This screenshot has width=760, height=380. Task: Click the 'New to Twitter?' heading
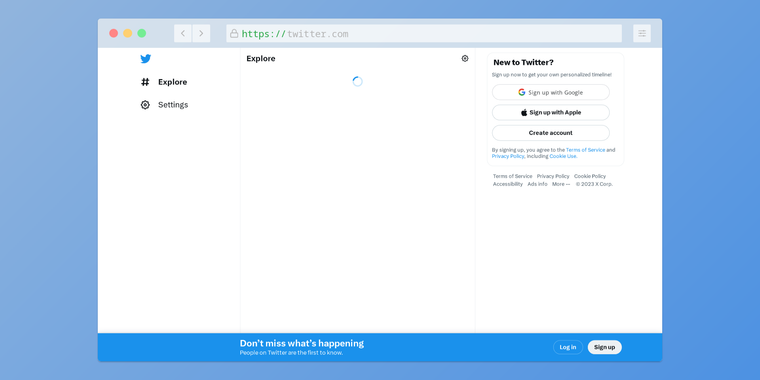[523, 63]
